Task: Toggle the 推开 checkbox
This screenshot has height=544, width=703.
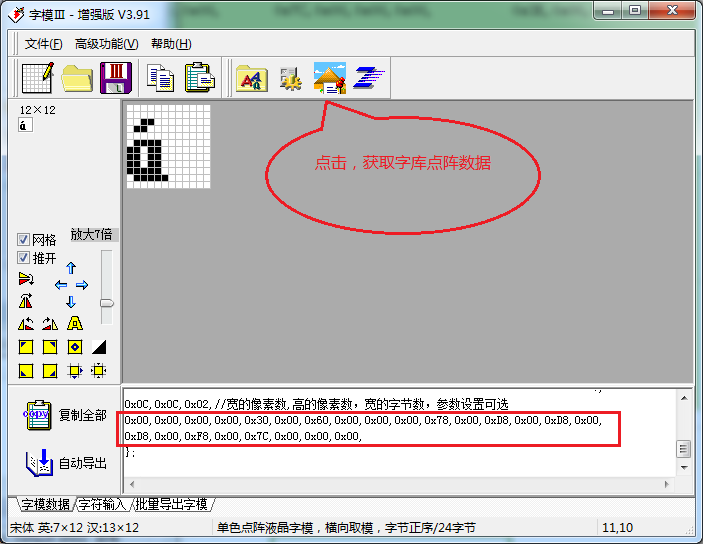Action: 23,258
